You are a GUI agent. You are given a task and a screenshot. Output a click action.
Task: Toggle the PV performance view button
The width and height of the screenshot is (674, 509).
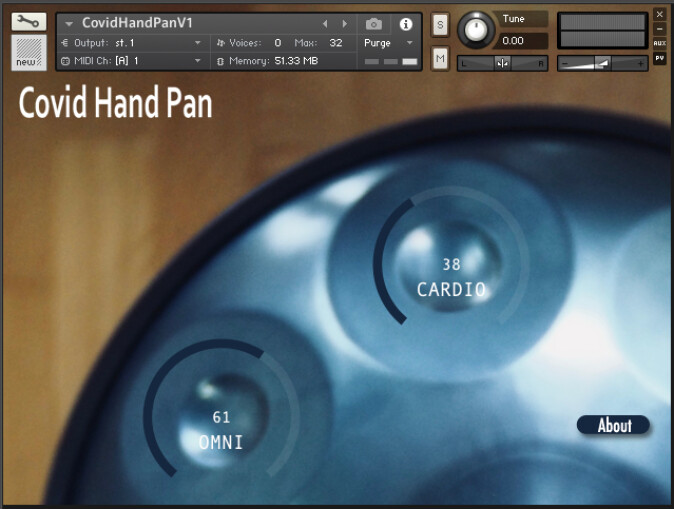click(x=660, y=58)
